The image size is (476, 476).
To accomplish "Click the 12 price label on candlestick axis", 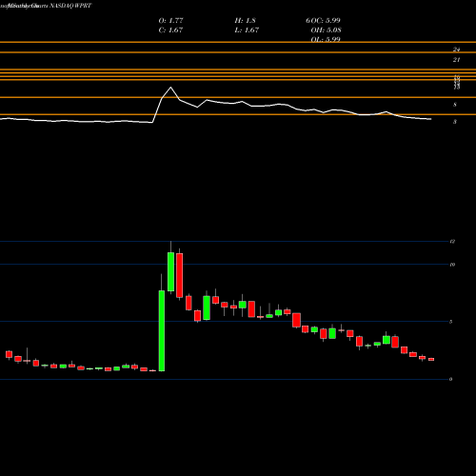I will coord(452,242).
